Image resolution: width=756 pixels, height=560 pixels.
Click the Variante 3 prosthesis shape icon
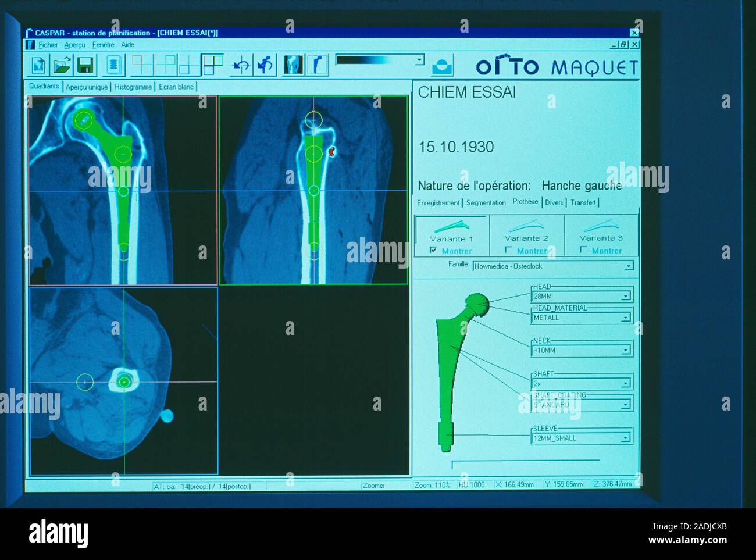pyautogui.click(x=601, y=226)
